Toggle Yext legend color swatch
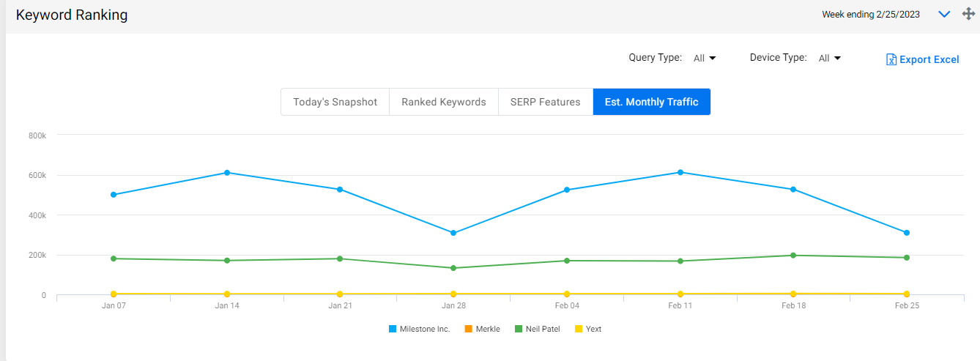Viewport: 980px width, 361px height. (x=579, y=330)
